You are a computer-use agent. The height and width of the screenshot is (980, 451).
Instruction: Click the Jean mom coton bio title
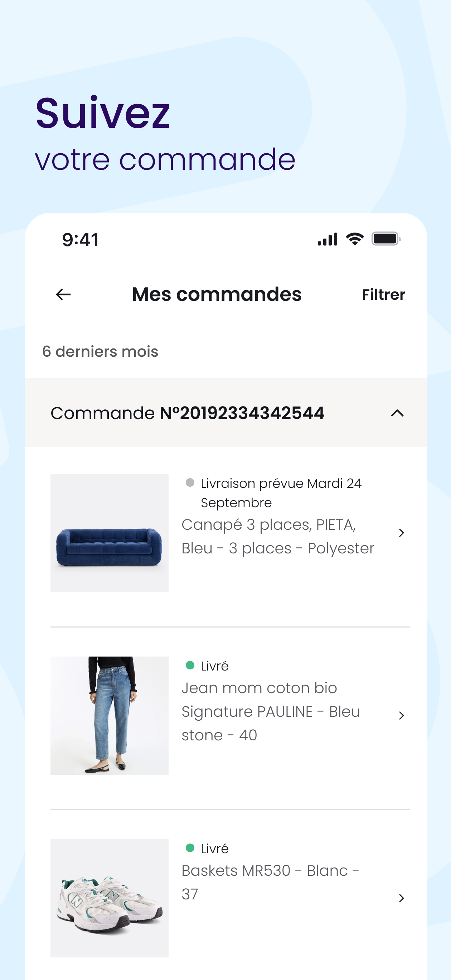coord(271,711)
